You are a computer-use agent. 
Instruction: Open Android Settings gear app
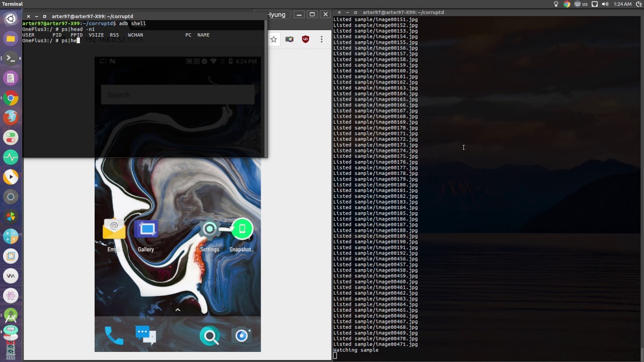(x=209, y=230)
